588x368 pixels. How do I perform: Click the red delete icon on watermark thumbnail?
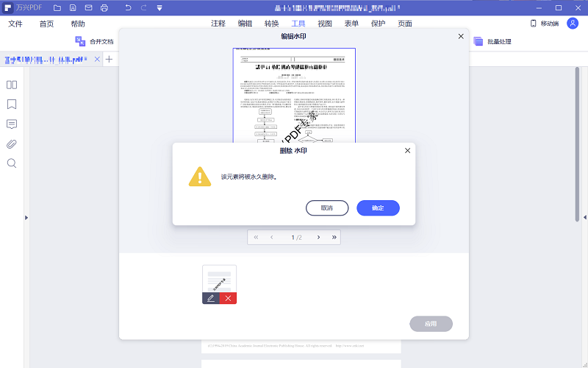tap(228, 298)
